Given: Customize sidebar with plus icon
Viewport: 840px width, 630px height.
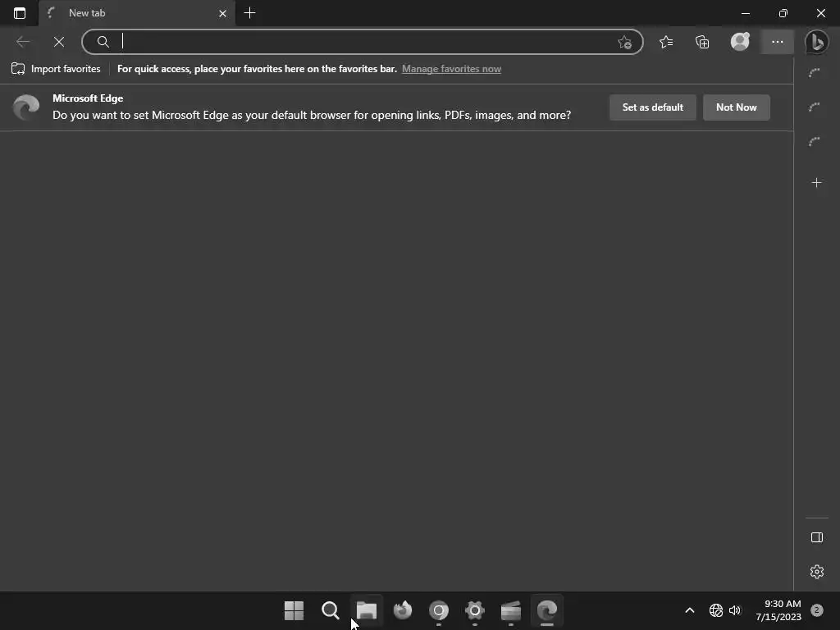Looking at the screenshot, I should [816, 183].
